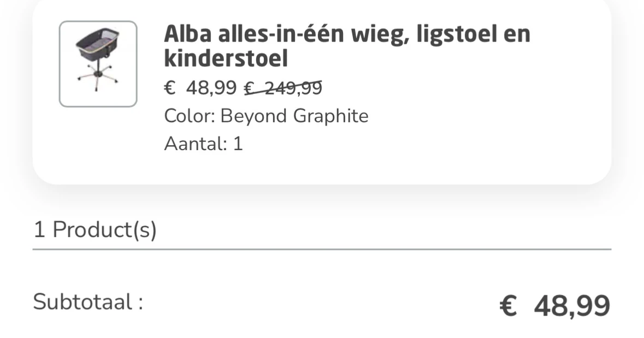Click the discounted € 48,99 price in product card
Viewport: 644px width, 338px height.
[200, 87]
